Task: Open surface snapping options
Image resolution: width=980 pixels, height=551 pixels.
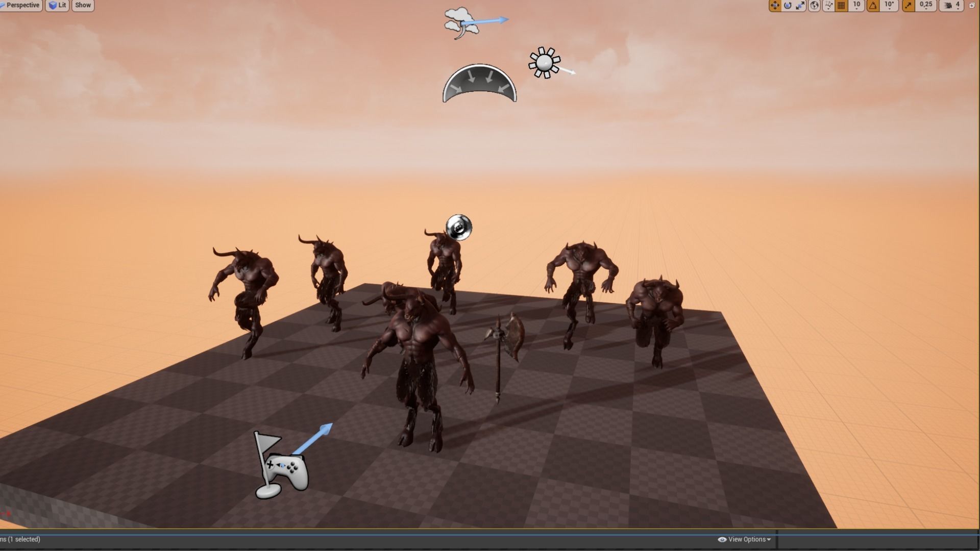Action: coord(828,6)
